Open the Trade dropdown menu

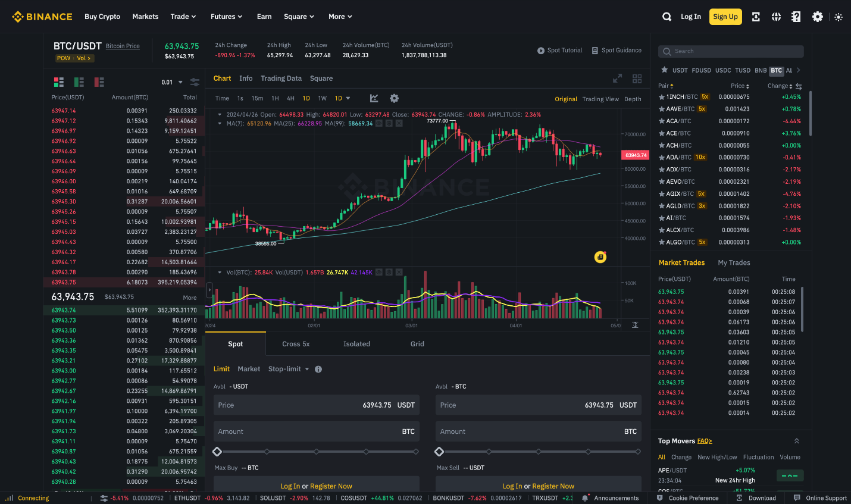(x=183, y=17)
